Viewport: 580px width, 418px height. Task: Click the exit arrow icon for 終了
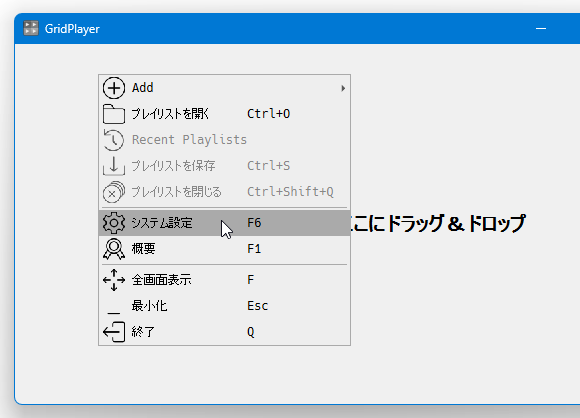pos(114,332)
